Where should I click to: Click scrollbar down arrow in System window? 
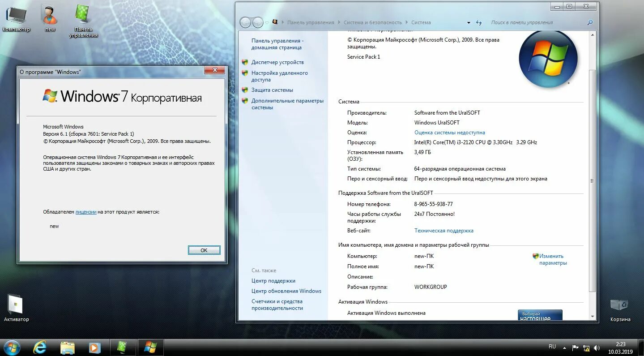click(593, 316)
